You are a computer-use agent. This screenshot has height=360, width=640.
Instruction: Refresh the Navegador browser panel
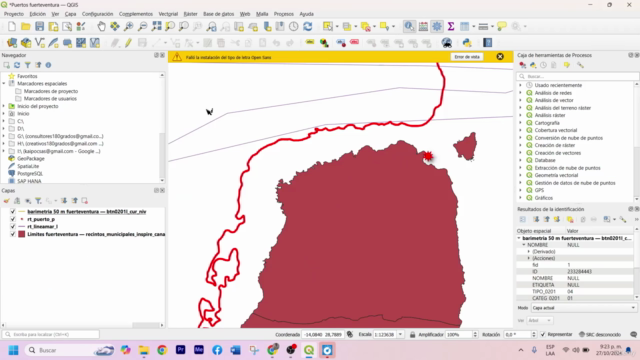[17, 65]
